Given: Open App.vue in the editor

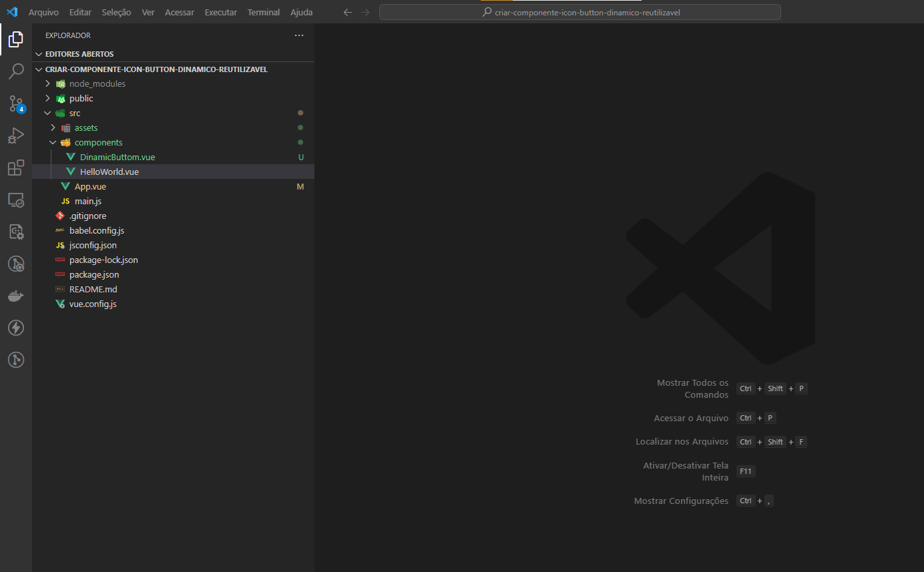Looking at the screenshot, I should click(x=90, y=186).
